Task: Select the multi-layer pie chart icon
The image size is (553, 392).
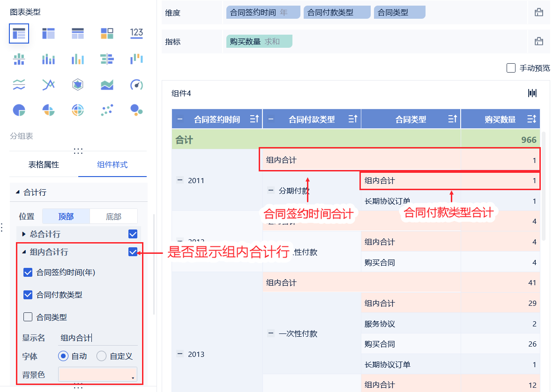Action: tap(78, 111)
